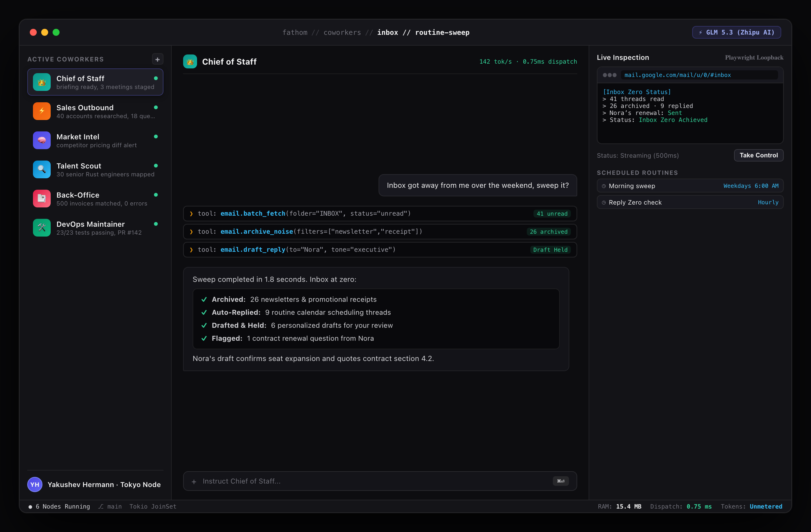This screenshot has height=532, width=811.
Task: Click the command-enter send icon
Action: (560, 481)
